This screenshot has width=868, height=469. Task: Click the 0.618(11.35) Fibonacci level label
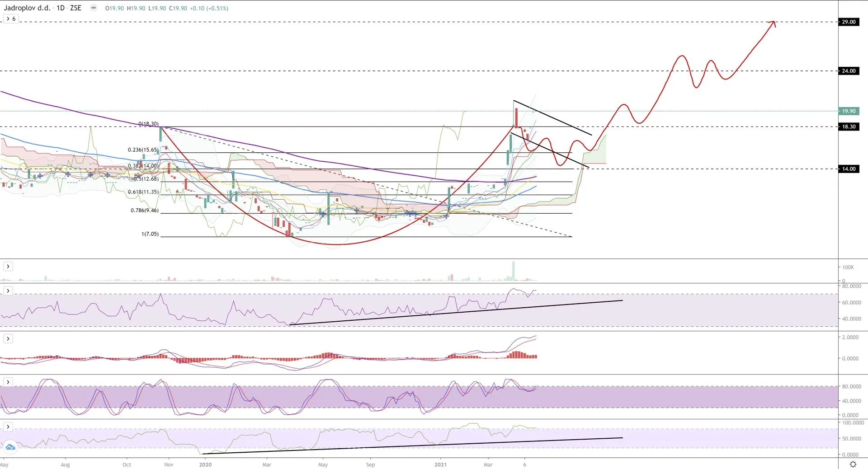tap(143, 192)
